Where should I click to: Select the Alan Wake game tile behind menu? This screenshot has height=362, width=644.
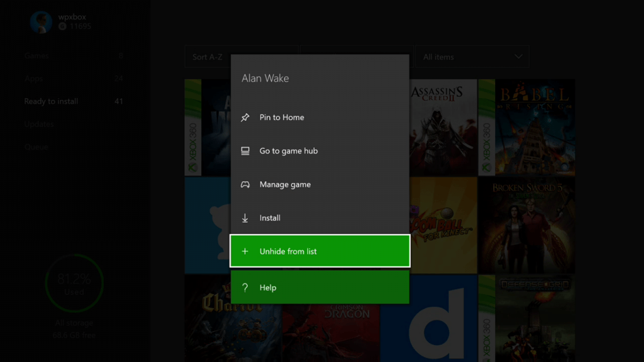(208, 127)
